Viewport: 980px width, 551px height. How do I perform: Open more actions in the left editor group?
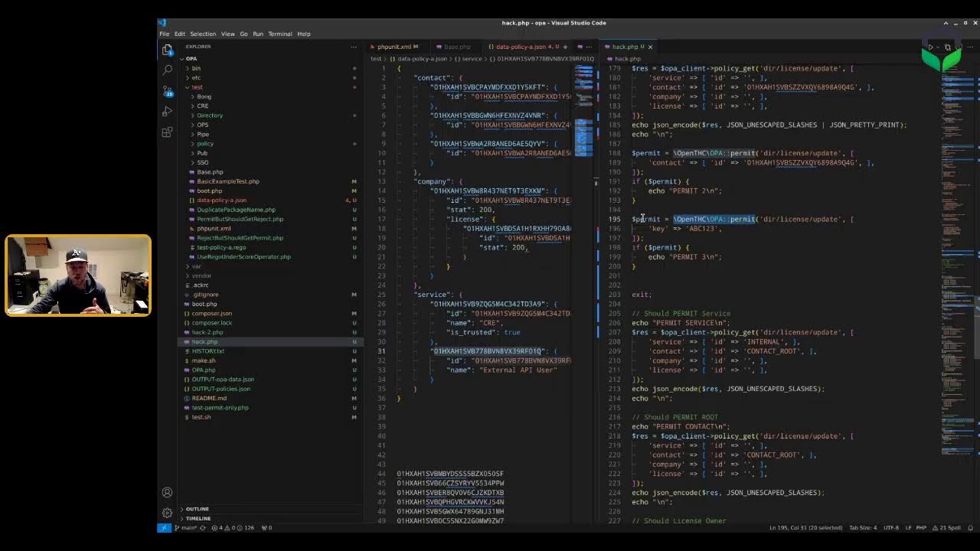(589, 47)
